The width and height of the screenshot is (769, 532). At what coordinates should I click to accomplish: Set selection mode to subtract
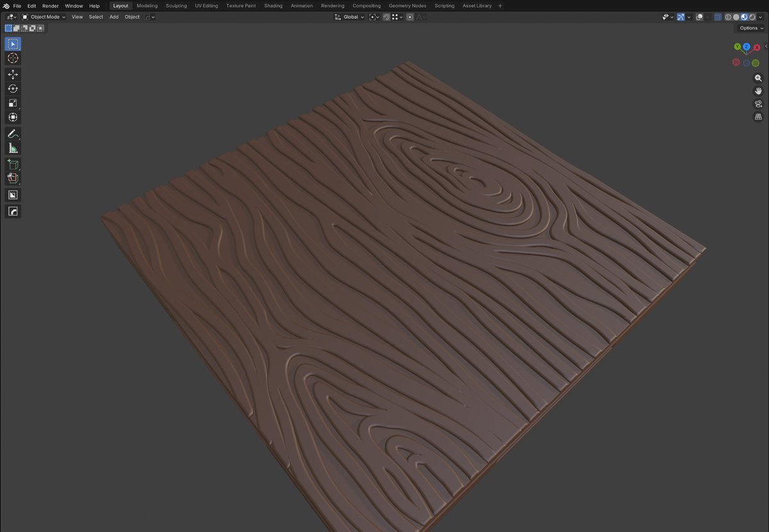point(24,28)
